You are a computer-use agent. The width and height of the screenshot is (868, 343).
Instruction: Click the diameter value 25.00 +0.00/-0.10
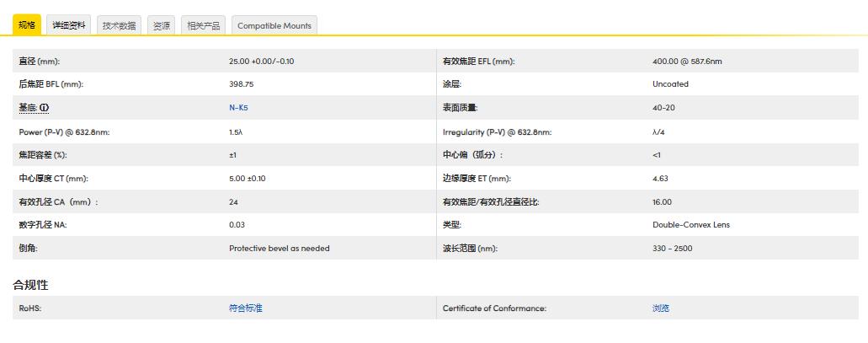[x=261, y=62]
